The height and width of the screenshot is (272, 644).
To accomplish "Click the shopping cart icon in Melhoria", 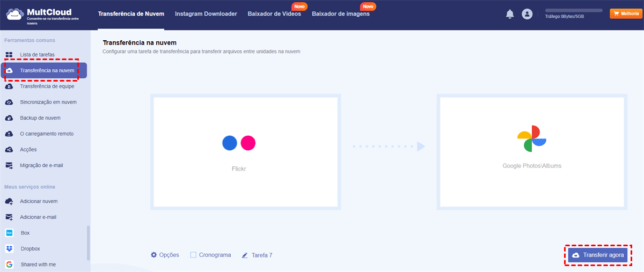I will 616,14.
